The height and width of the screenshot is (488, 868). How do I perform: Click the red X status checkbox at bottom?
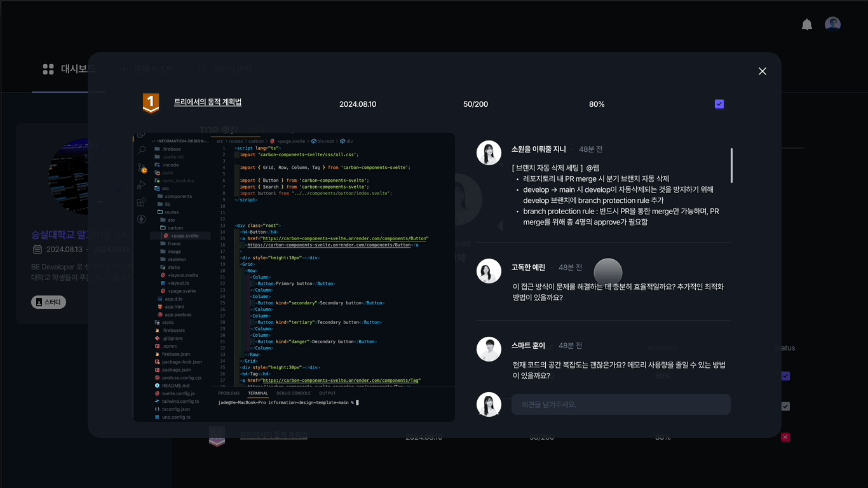tap(785, 437)
